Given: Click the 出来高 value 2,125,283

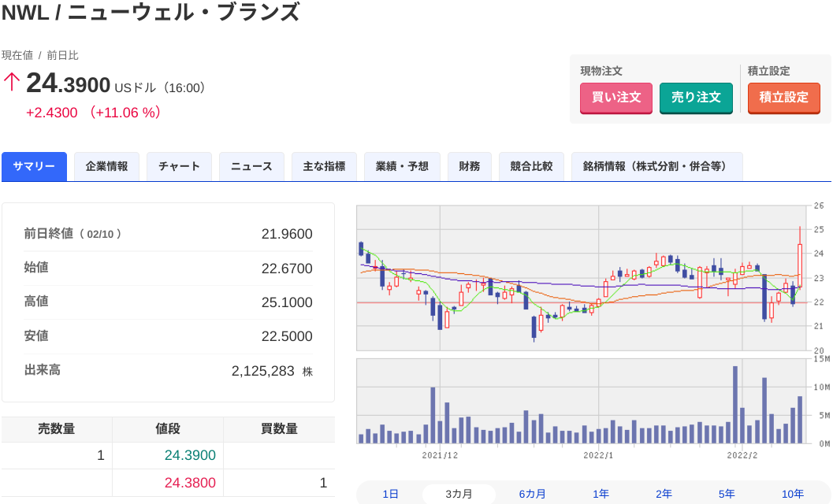Looking at the screenshot, I should pyautogui.click(x=262, y=371).
